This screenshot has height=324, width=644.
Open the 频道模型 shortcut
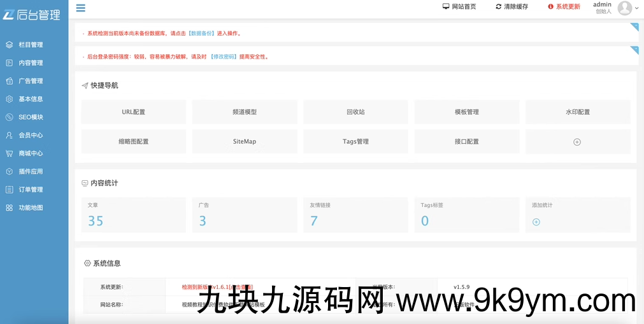click(245, 111)
